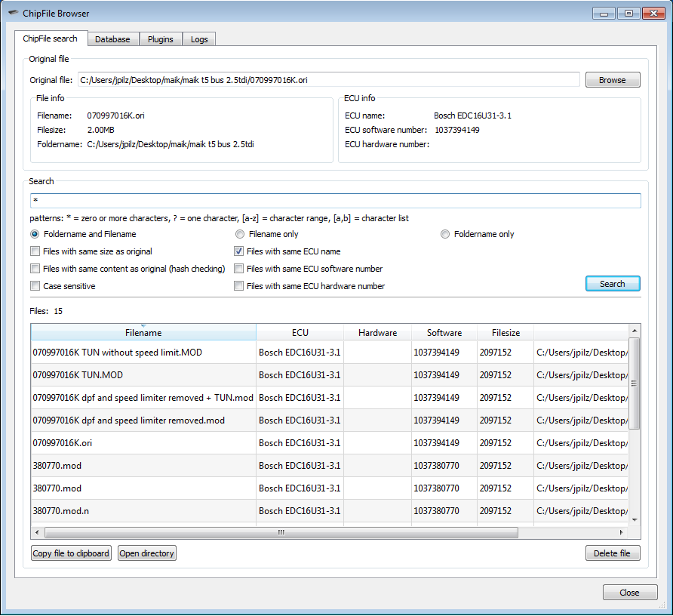
Task: Enable Case sensitive searching
Action: (x=33, y=286)
